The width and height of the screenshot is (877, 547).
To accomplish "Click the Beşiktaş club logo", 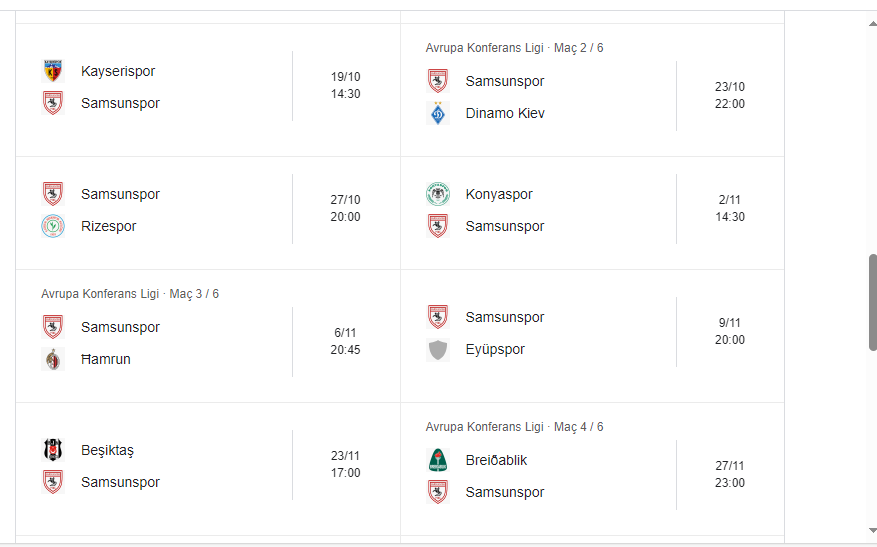I will [53, 450].
